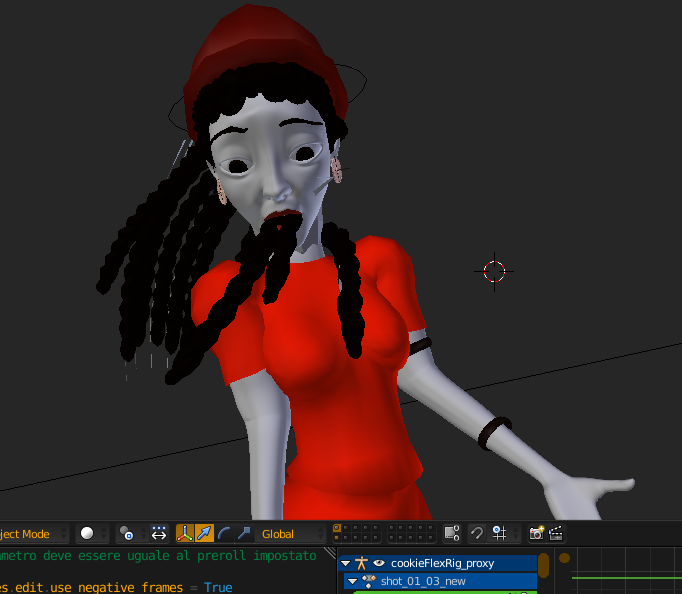Collapse the cookieFlexRig_proxy channel tree
Viewport: 682px width, 594px height.
click(x=345, y=563)
